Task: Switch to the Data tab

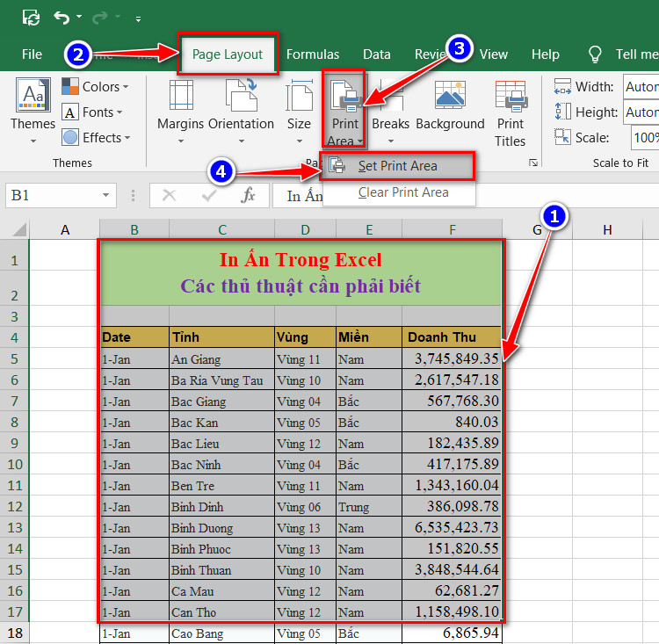Action: click(x=377, y=54)
